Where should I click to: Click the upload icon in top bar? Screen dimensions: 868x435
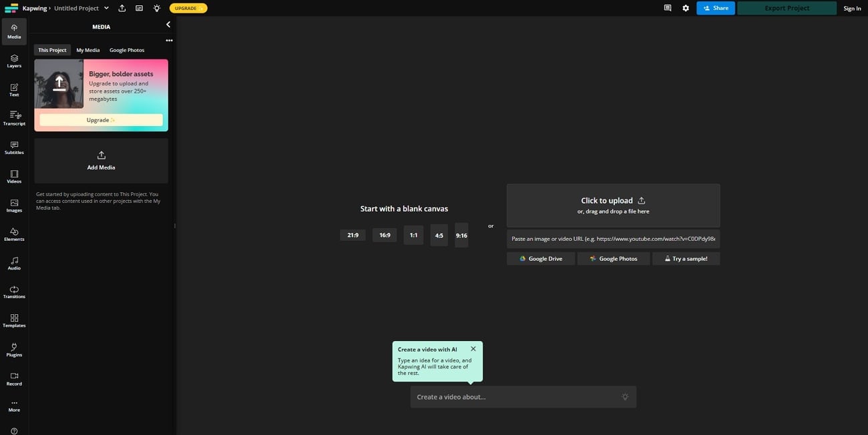pyautogui.click(x=122, y=8)
